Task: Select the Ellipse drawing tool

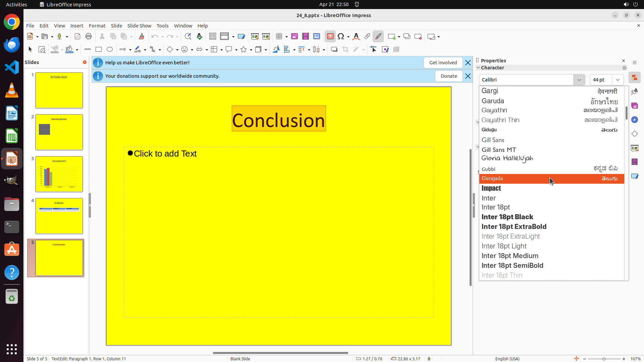Action: [x=110, y=50]
